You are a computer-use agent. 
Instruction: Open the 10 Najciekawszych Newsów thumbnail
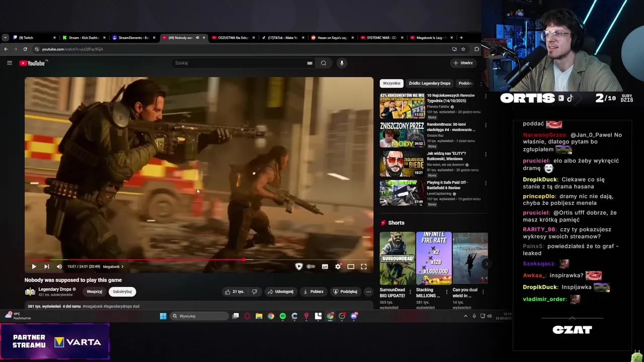coord(402,106)
